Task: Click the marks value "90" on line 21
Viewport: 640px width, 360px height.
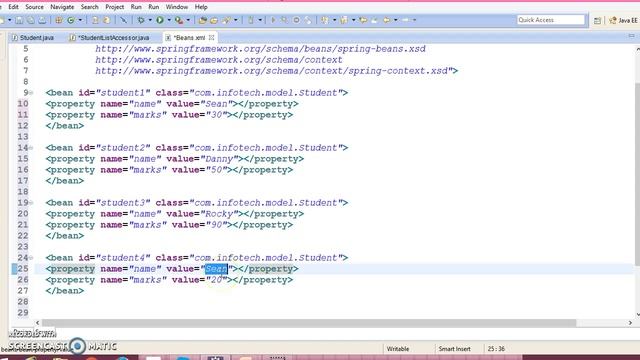Action: 216,225
